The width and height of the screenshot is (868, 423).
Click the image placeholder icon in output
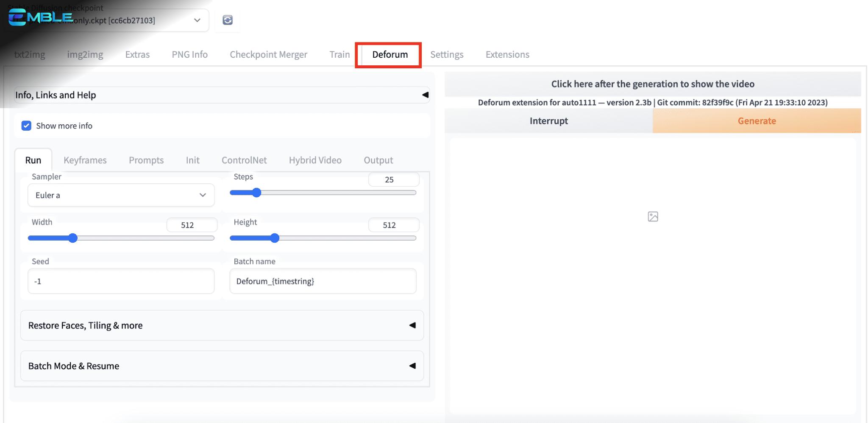pyautogui.click(x=653, y=217)
